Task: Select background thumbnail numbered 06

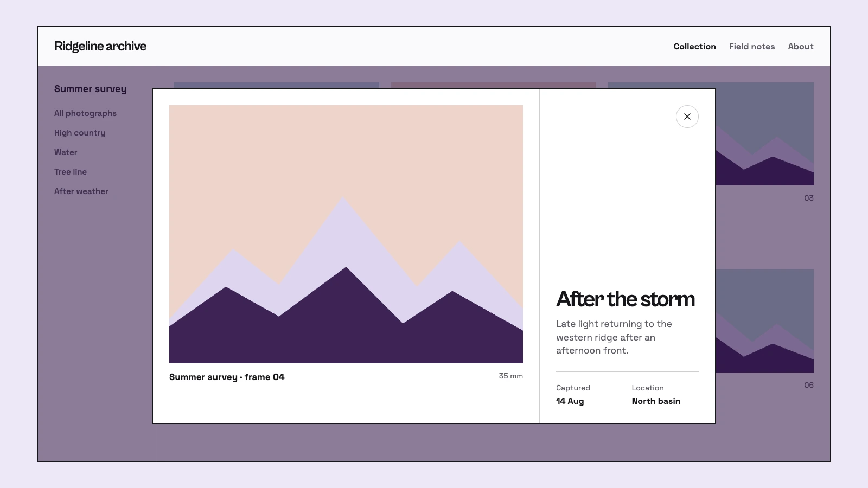Action: [x=765, y=321]
